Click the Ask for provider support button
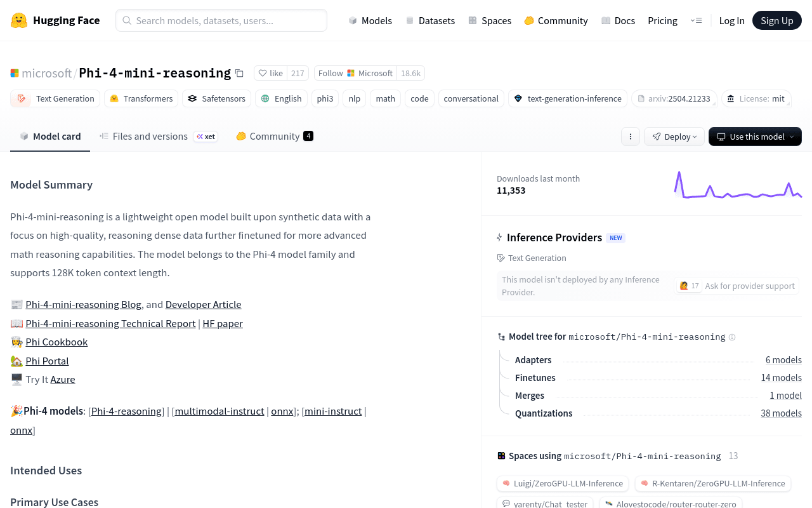Screen dimensions: 812x508 point(737,286)
